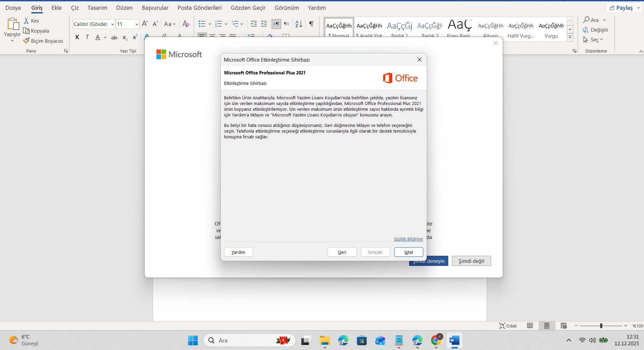
Task: Expand the Yapıştır paste options arrow
Action: [x=12, y=41]
